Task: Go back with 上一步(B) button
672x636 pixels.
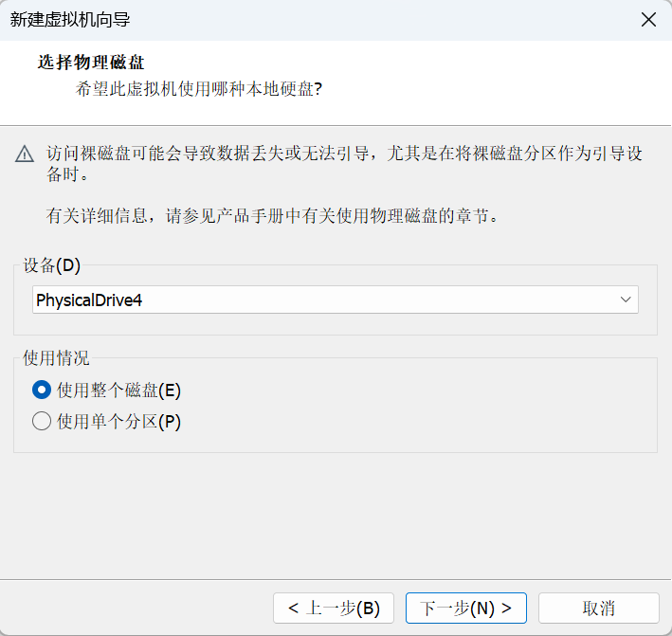Action: pyautogui.click(x=334, y=609)
